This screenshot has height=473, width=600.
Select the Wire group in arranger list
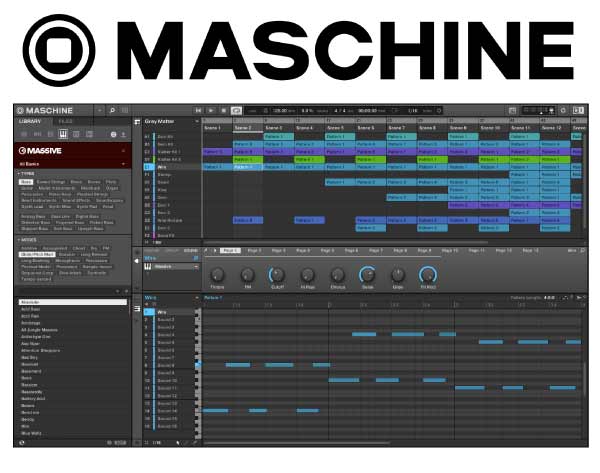pyautogui.click(x=172, y=167)
